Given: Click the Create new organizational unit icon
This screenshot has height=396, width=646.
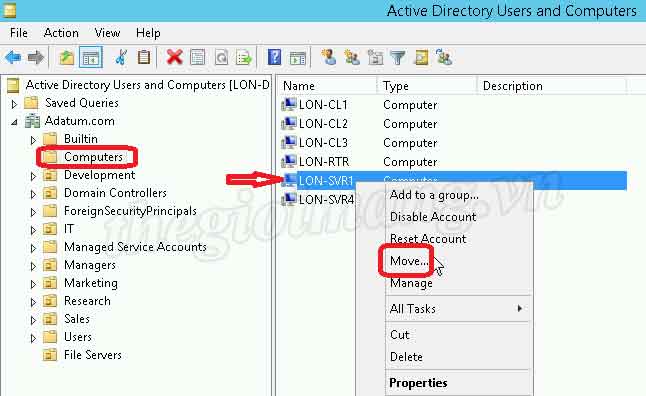Looking at the screenshot, I should tap(375, 57).
